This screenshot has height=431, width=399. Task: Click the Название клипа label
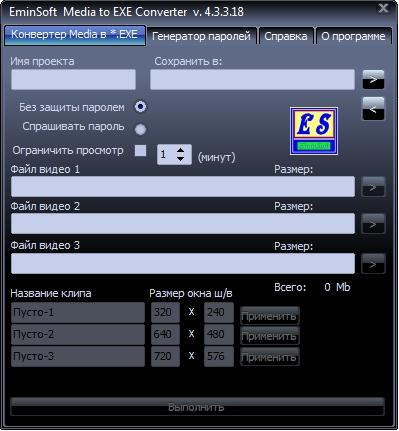point(51,293)
